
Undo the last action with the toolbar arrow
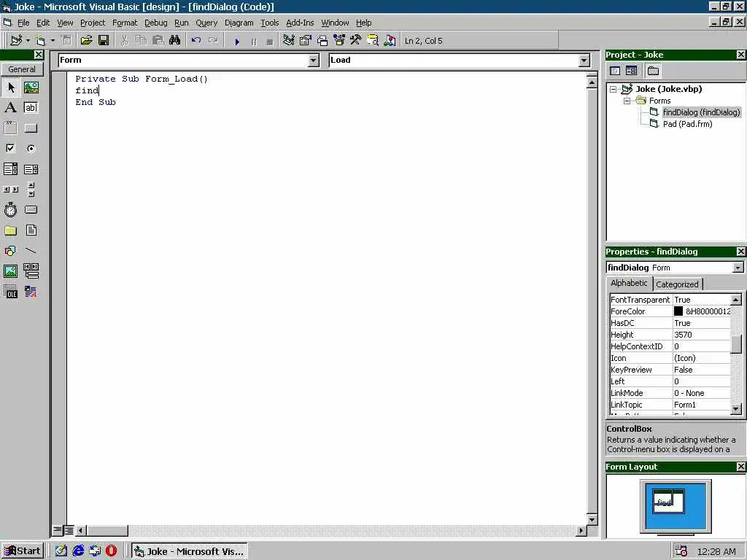196,41
